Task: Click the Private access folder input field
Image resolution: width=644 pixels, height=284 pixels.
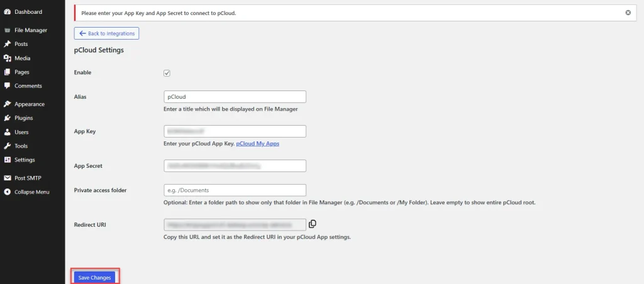Action: click(x=235, y=190)
